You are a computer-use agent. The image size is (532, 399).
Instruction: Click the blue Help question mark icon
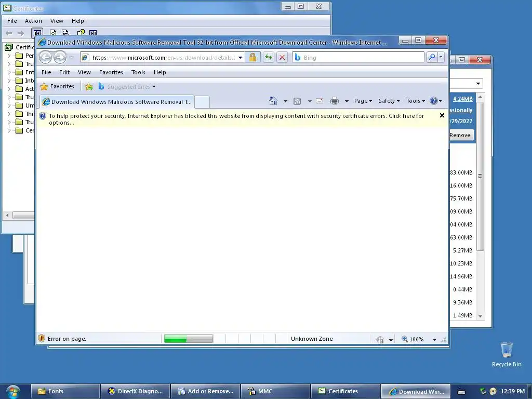(x=433, y=101)
